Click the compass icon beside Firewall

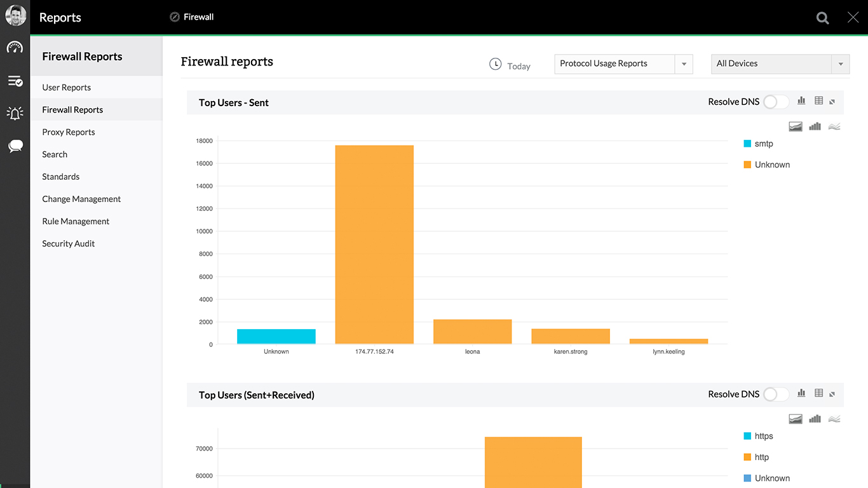click(175, 17)
